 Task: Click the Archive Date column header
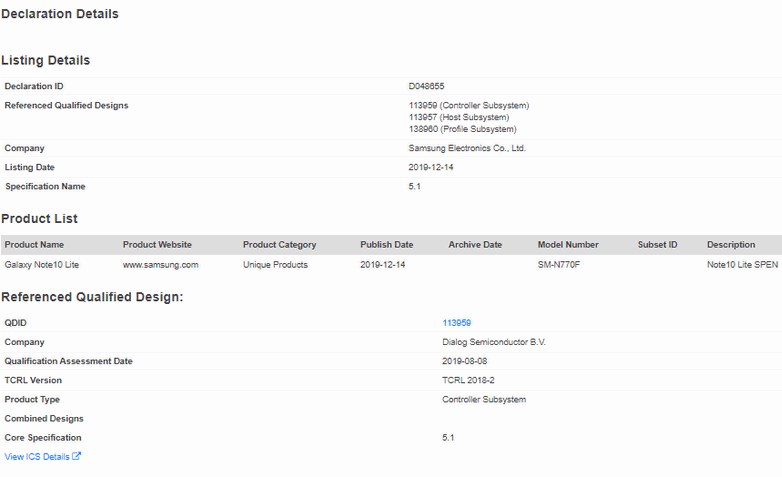click(475, 244)
